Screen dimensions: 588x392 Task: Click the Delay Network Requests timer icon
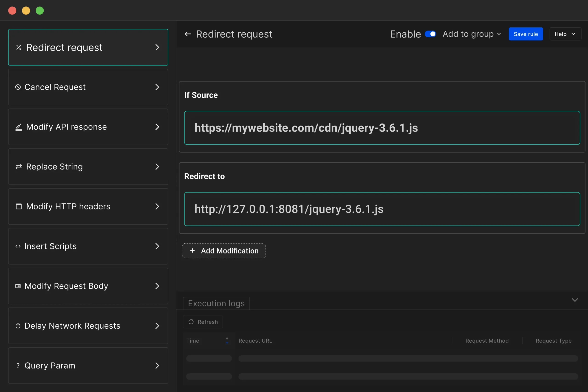(18, 326)
